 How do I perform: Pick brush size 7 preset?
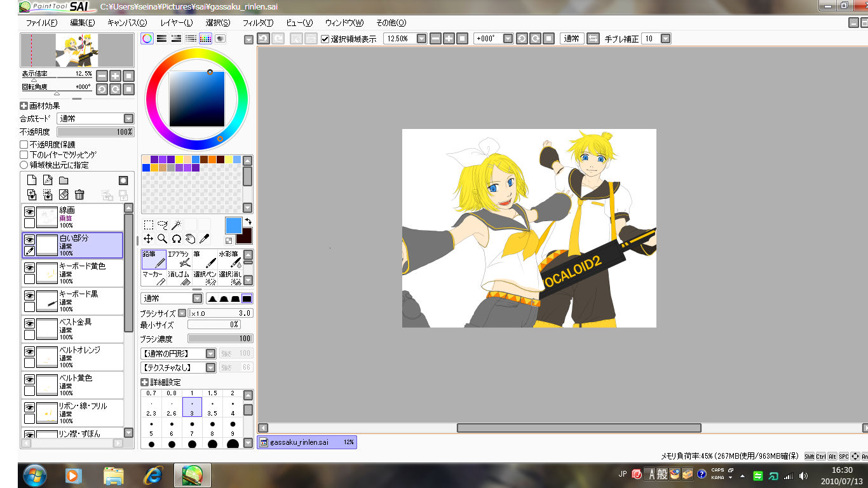click(x=192, y=429)
